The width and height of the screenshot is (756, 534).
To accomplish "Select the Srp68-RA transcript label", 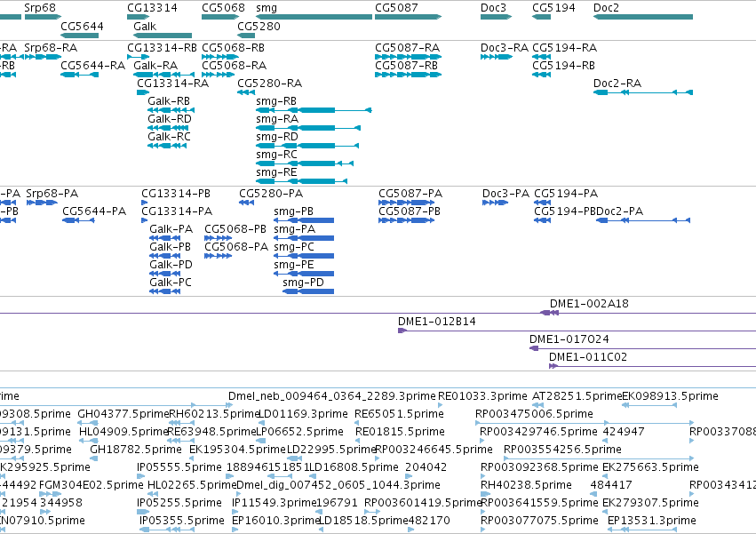I will (51, 48).
